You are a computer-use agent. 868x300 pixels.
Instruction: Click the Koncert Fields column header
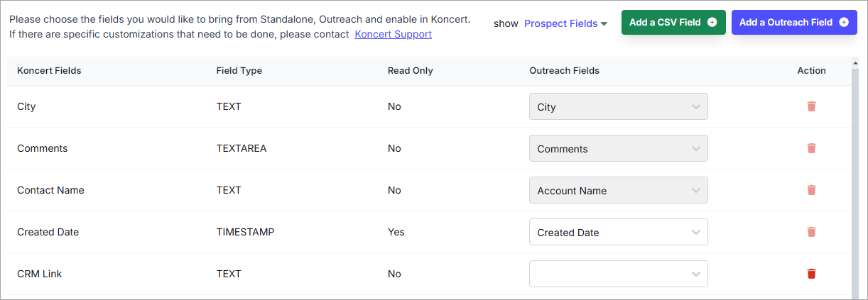[x=49, y=71]
